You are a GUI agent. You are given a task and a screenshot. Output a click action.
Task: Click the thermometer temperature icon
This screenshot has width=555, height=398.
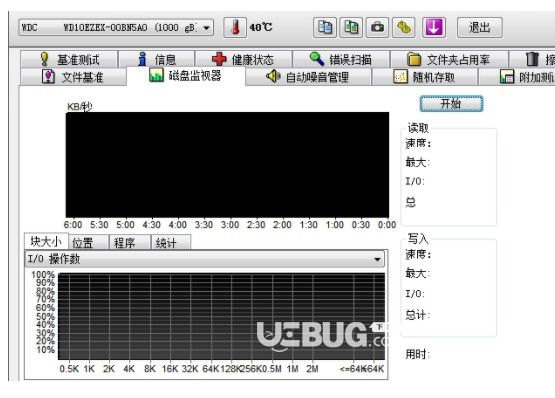(235, 27)
